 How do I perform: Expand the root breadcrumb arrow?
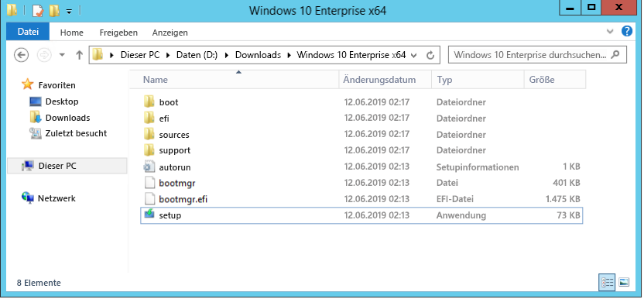pos(111,55)
